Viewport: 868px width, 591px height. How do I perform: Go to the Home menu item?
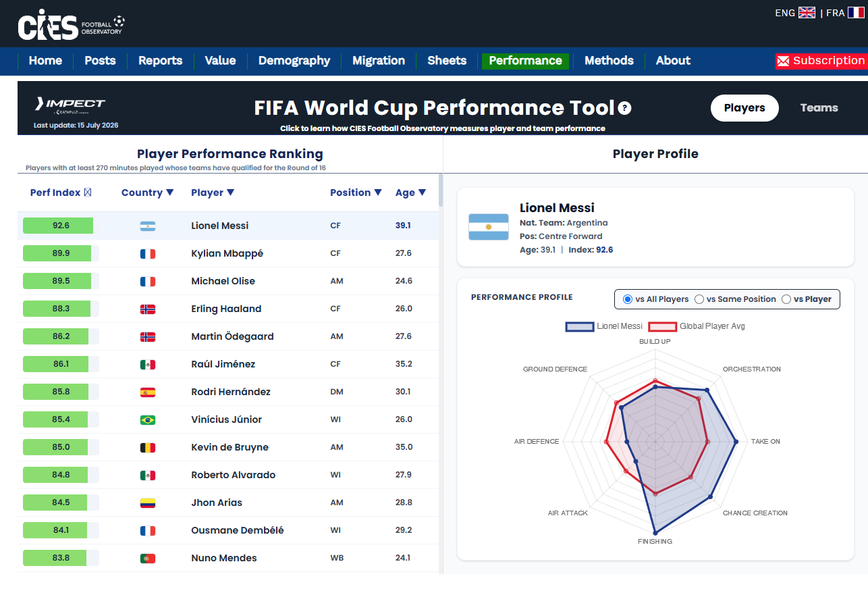45,61
